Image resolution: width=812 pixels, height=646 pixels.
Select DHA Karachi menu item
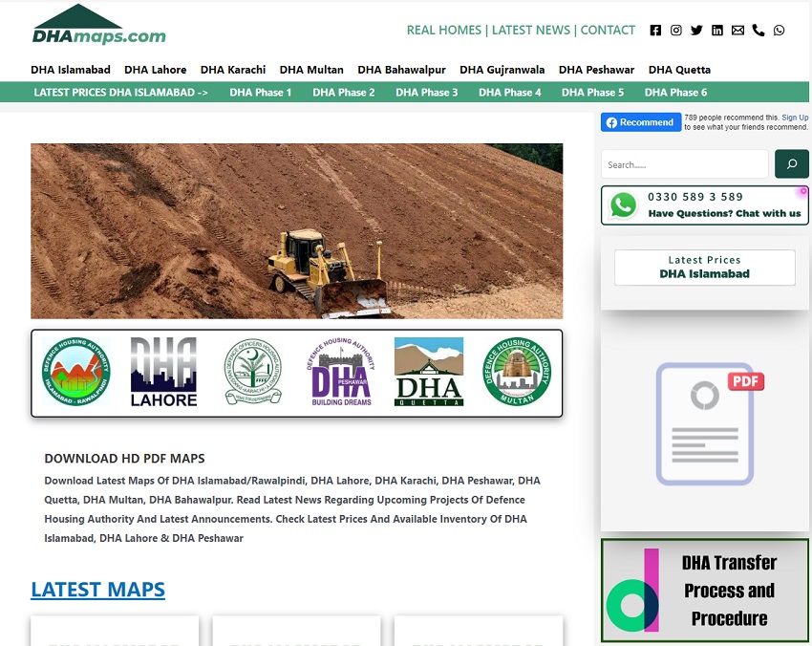(233, 70)
